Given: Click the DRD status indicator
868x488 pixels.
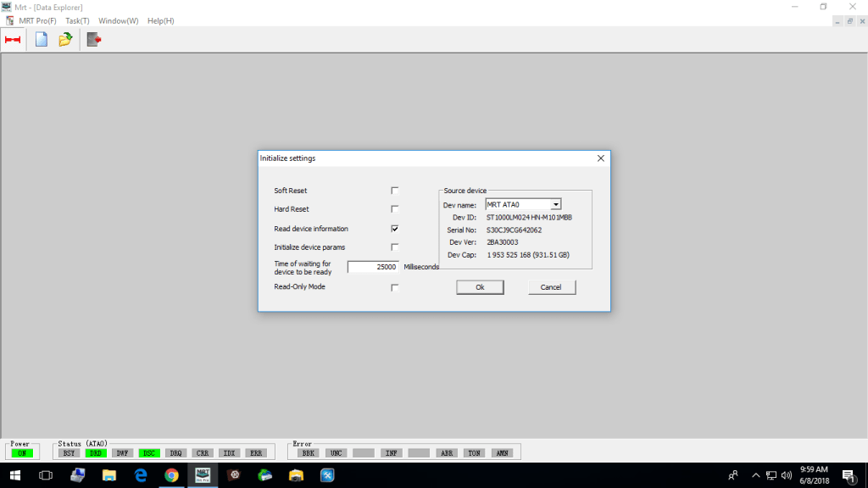Looking at the screenshot, I should point(96,453).
